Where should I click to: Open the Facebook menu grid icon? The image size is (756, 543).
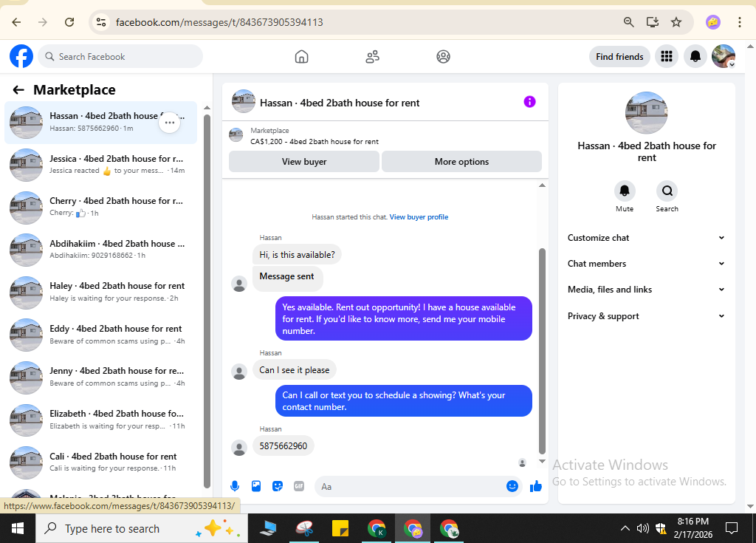(667, 56)
